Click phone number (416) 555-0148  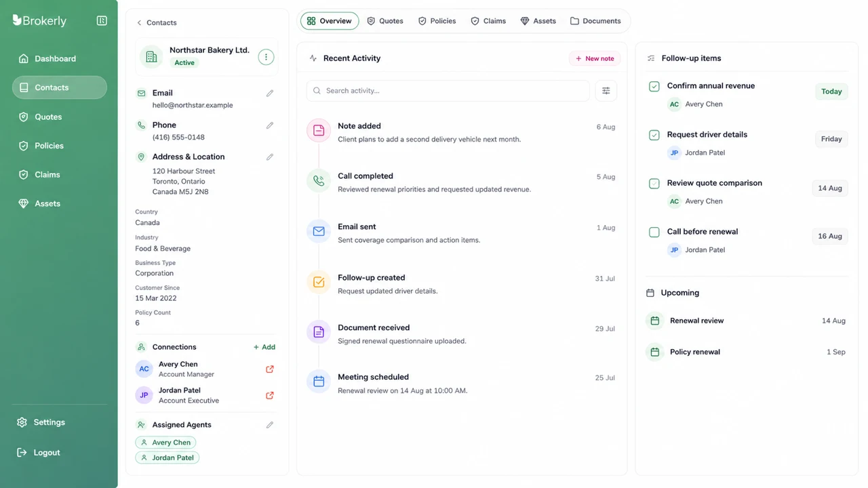tap(178, 137)
